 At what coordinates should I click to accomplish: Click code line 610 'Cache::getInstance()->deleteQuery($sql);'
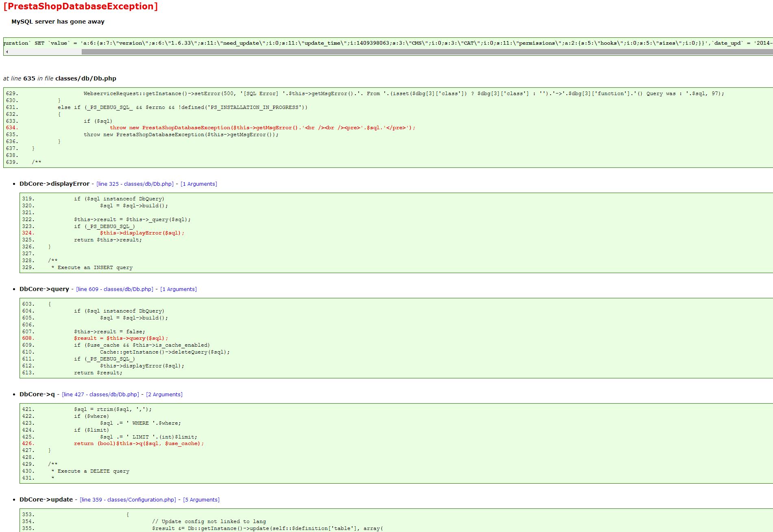coord(165,352)
